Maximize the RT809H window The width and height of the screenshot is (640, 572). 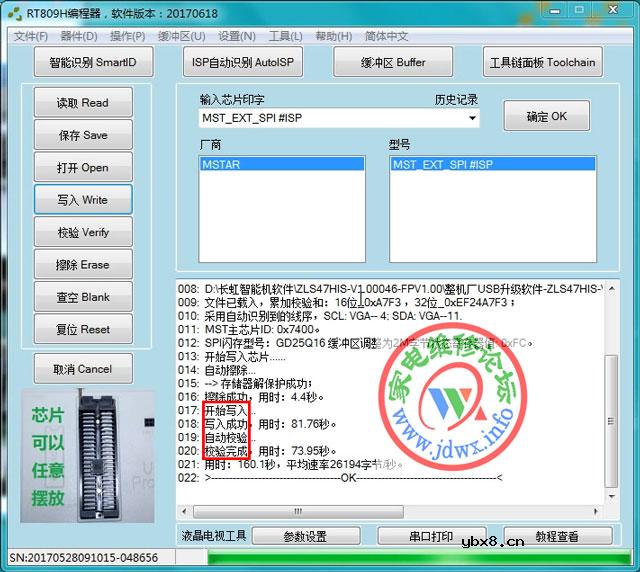point(579,11)
